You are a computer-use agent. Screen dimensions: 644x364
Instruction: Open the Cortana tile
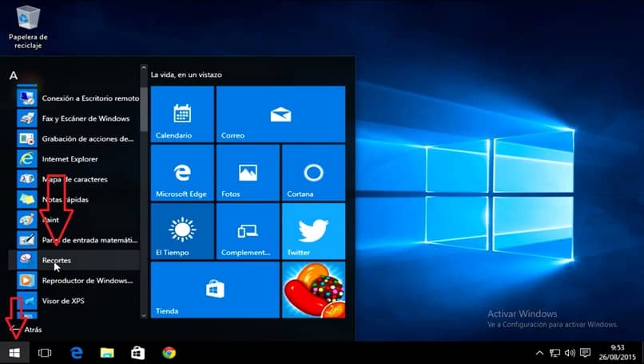pos(313,173)
